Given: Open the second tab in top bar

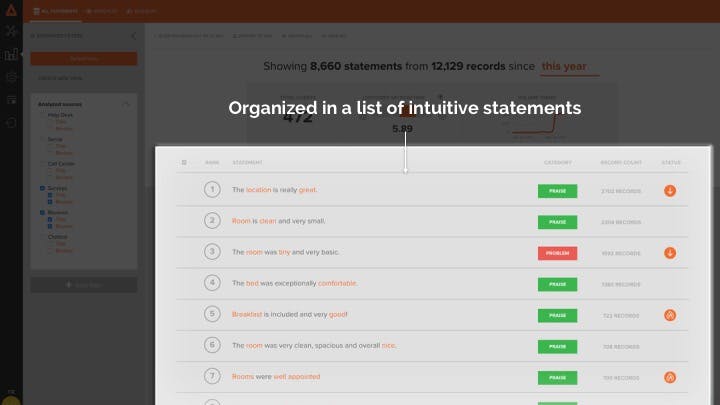Looking at the screenshot, I should [x=102, y=11].
